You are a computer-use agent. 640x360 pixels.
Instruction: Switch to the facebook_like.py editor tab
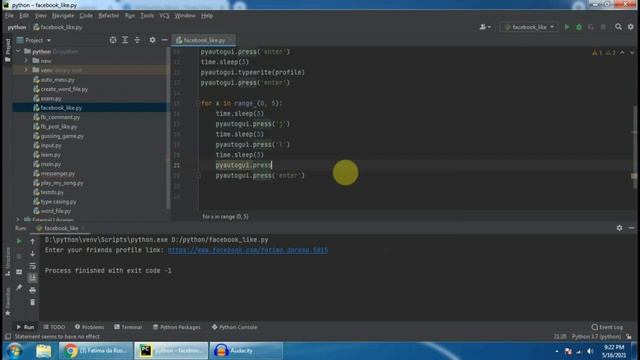[x=203, y=40]
